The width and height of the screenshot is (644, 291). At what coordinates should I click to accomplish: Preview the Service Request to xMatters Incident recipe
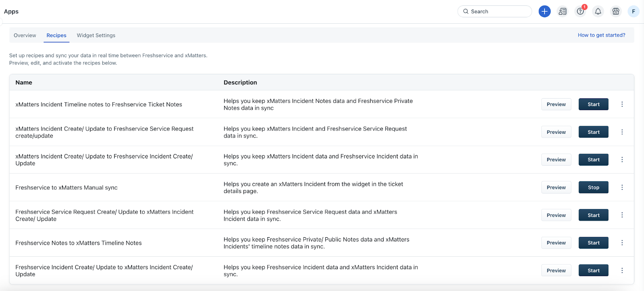click(x=556, y=215)
